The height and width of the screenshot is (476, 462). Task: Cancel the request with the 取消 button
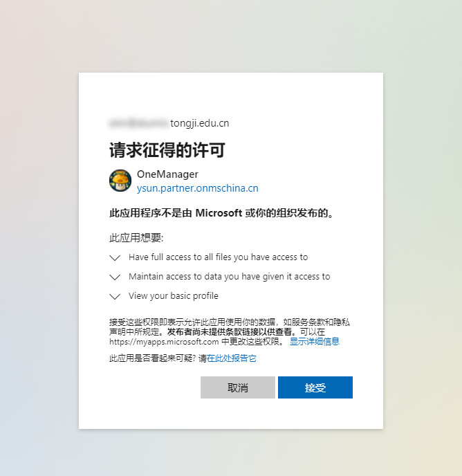[238, 387]
